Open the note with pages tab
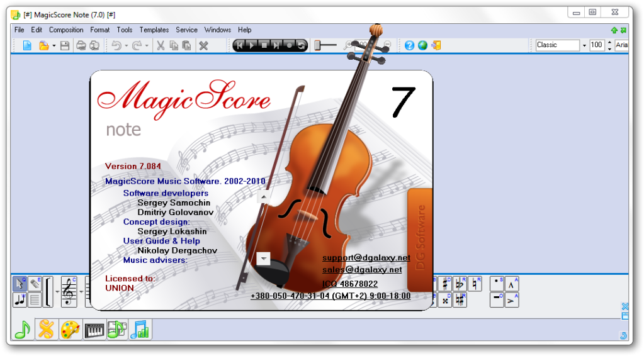This screenshot has width=644, height=356. (x=117, y=330)
